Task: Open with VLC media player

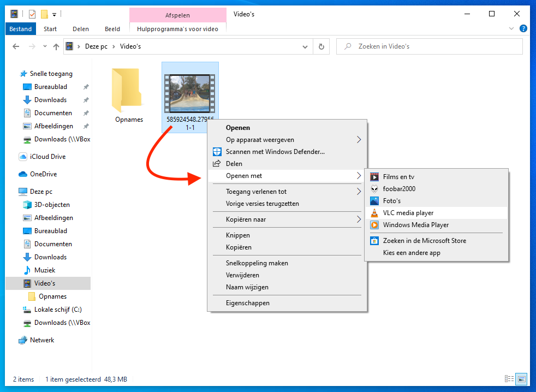Action: point(408,213)
